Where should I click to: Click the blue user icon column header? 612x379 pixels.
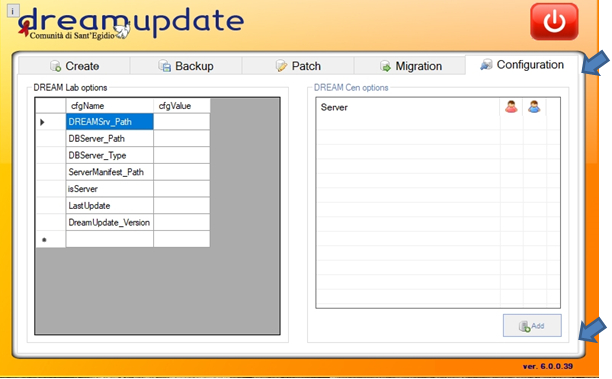pyautogui.click(x=534, y=107)
